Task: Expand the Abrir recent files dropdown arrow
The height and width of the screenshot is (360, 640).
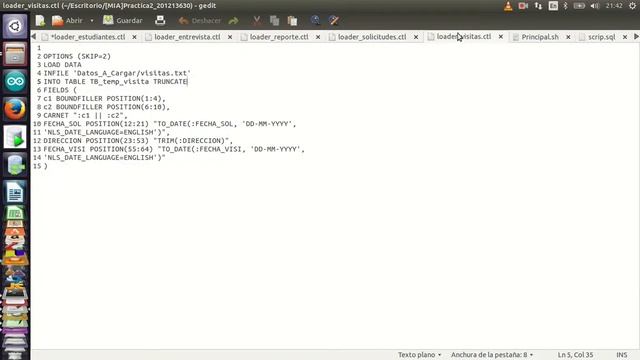Action: 92,20
